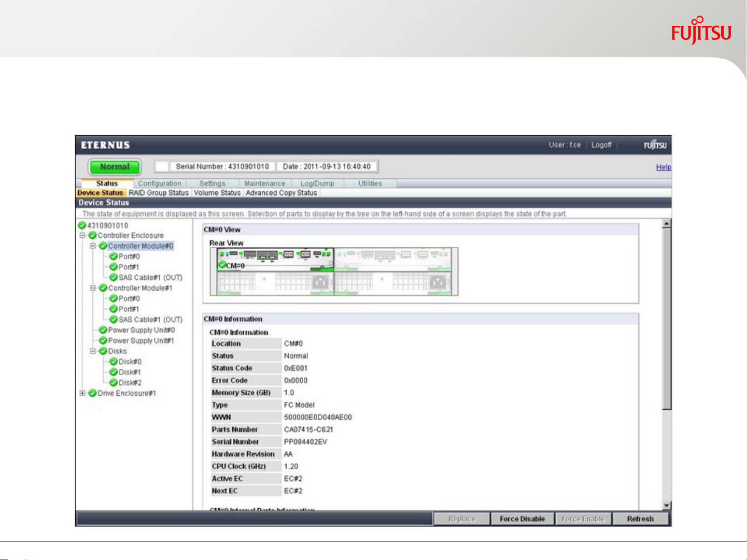Click the Serial Number value PP084402EV
The image size is (747, 560).
click(305, 442)
